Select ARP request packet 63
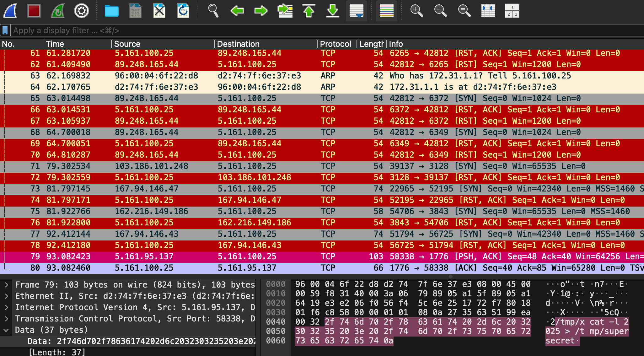Viewport: 644px width, 356px height. 322,76
